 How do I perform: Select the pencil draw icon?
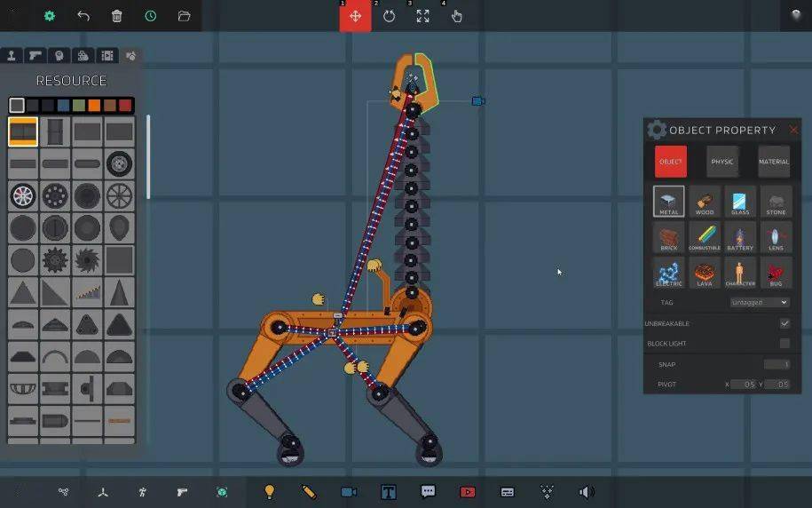coord(309,491)
